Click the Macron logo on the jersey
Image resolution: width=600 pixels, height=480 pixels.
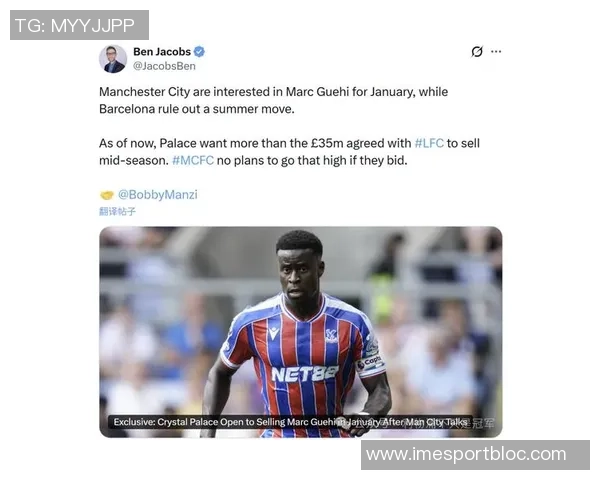coord(274,333)
